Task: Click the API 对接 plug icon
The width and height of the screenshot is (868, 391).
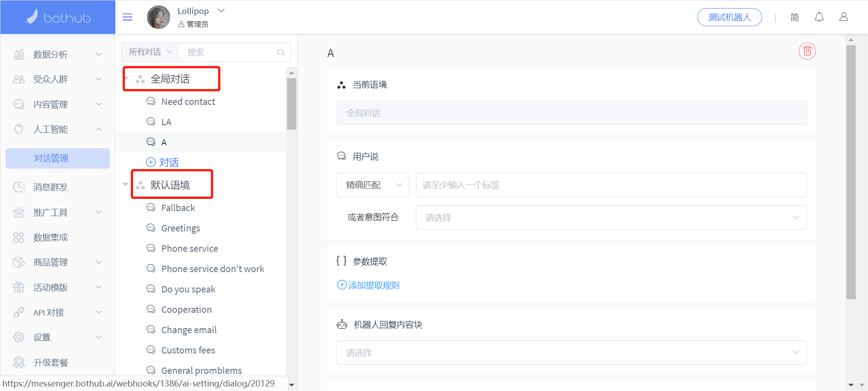Action: pos(19,312)
